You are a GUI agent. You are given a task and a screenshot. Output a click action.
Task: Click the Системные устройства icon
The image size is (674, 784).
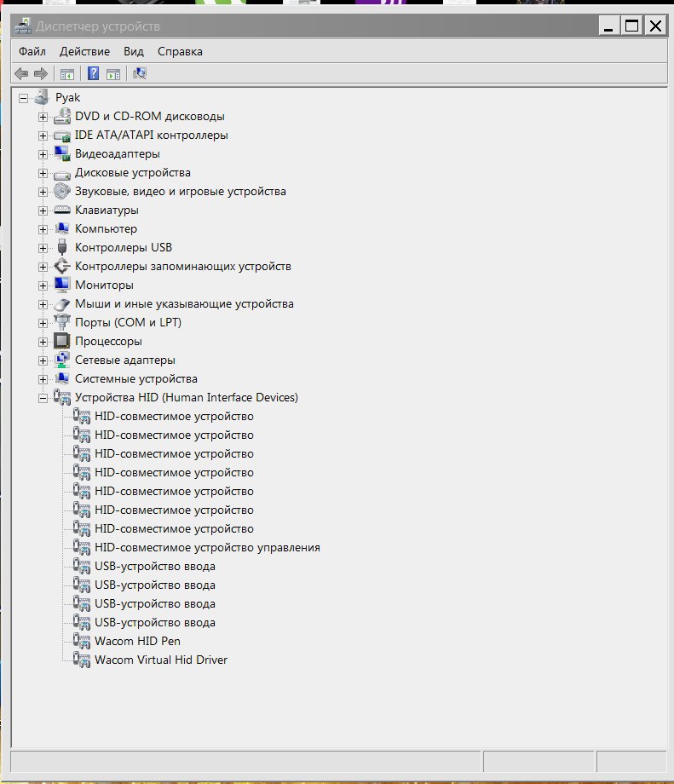pos(62,378)
